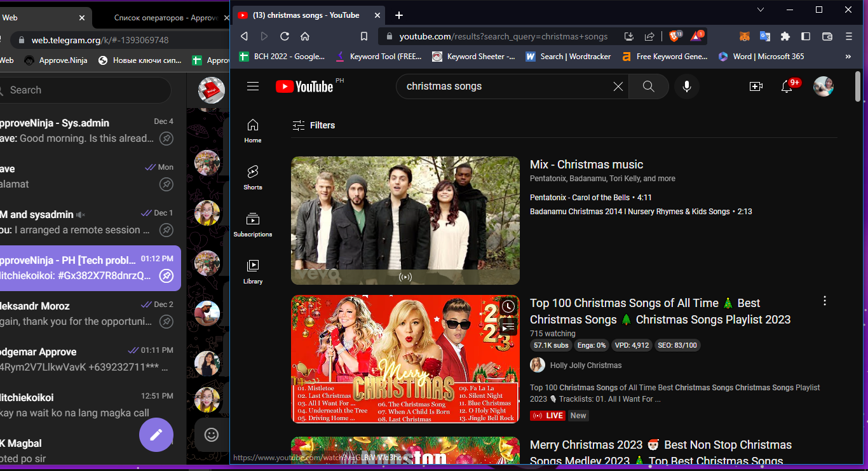868x471 pixels.
Task: Open more options for Top 100 Christmas Songs
Action: 825,301
